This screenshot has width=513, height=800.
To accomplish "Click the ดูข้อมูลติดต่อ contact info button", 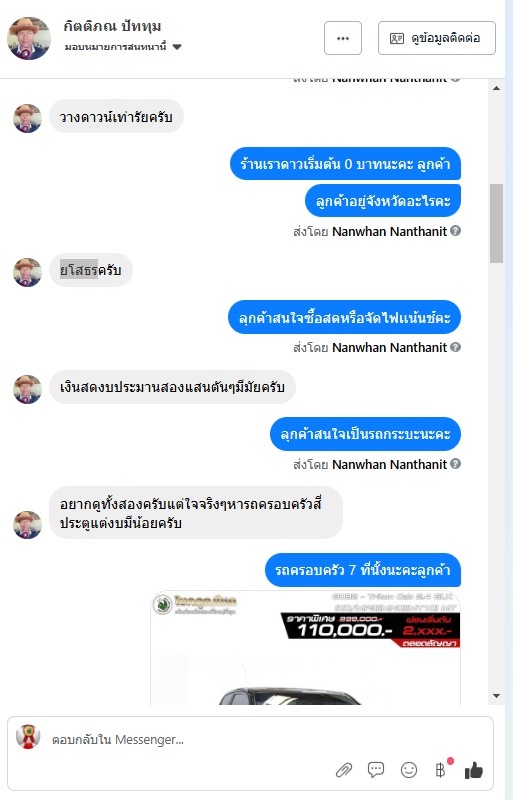I will click(437, 38).
